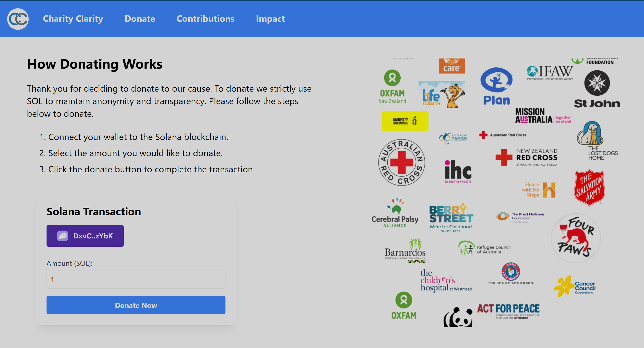Image resolution: width=644 pixels, height=348 pixels.
Task: Go to the Contributions page
Action: tap(205, 19)
